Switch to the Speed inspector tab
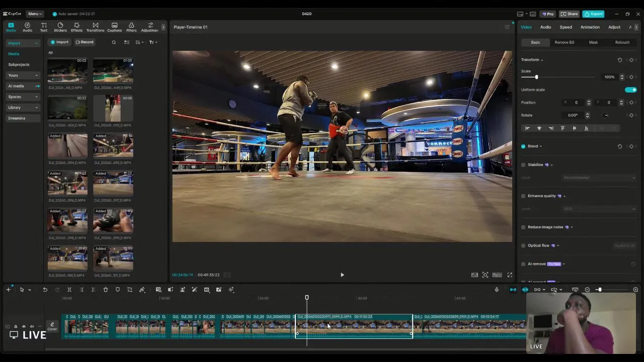The width and height of the screenshot is (644, 362). point(566,27)
